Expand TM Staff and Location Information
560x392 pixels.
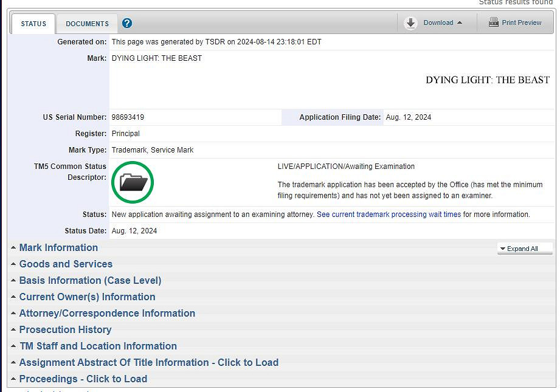tap(98, 346)
